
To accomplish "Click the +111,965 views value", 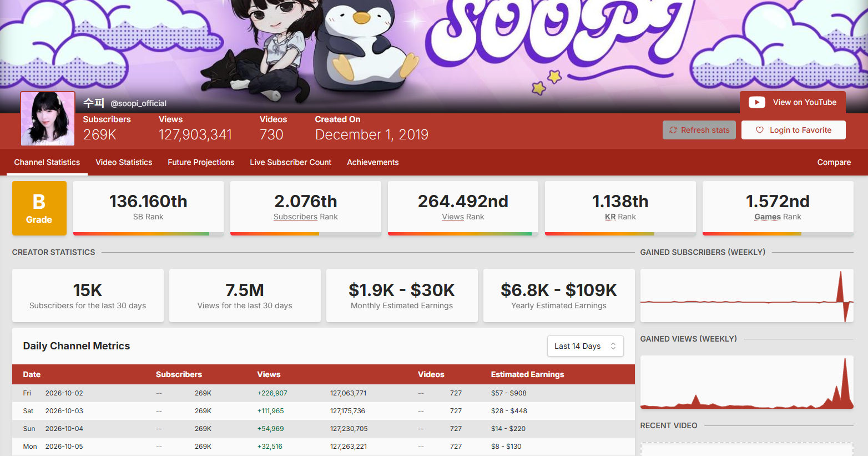I will click(270, 411).
